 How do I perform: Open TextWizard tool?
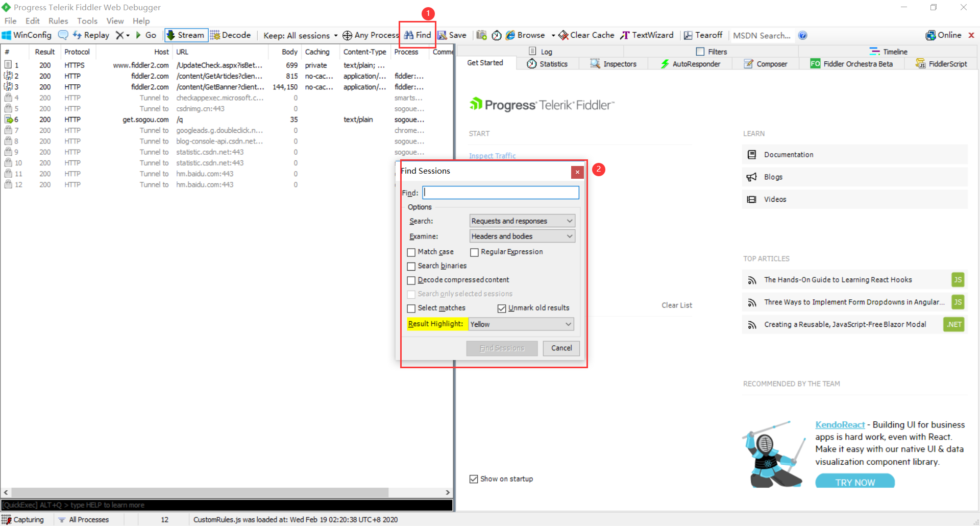pyautogui.click(x=647, y=35)
